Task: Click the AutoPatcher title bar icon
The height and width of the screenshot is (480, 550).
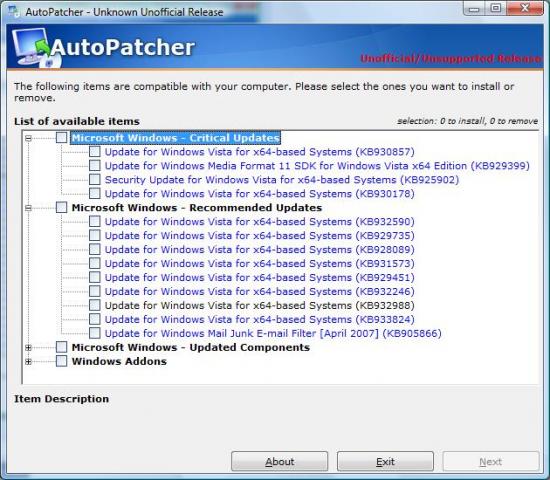Action: (x=14, y=11)
